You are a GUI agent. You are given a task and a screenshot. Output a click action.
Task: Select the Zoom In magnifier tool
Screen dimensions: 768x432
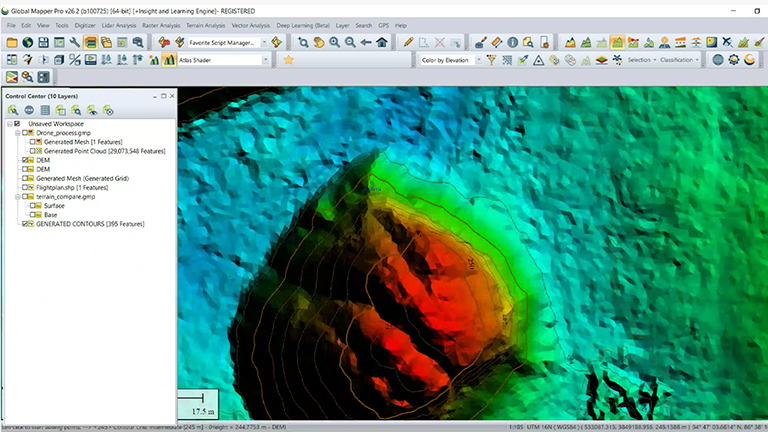pyautogui.click(x=335, y=42)
